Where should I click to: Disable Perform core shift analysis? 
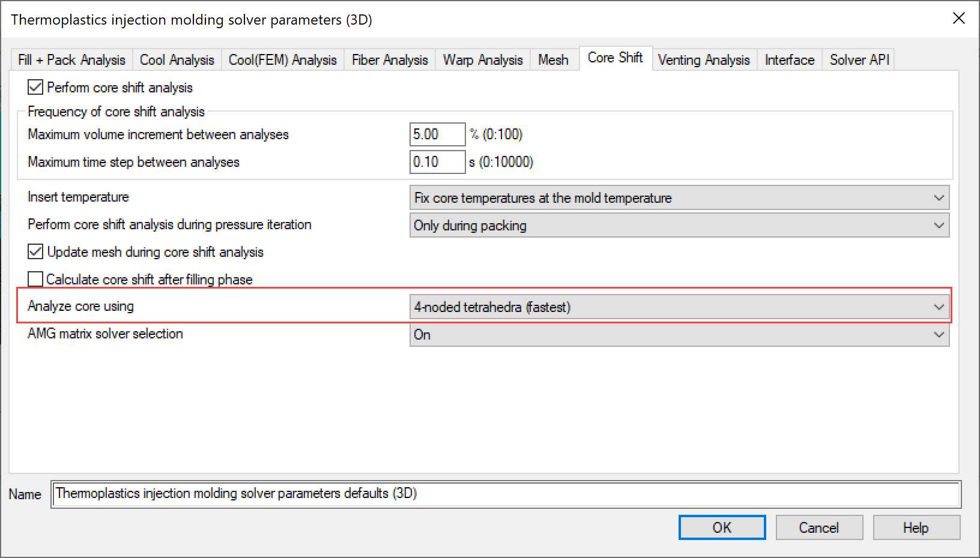coord(35,87)
